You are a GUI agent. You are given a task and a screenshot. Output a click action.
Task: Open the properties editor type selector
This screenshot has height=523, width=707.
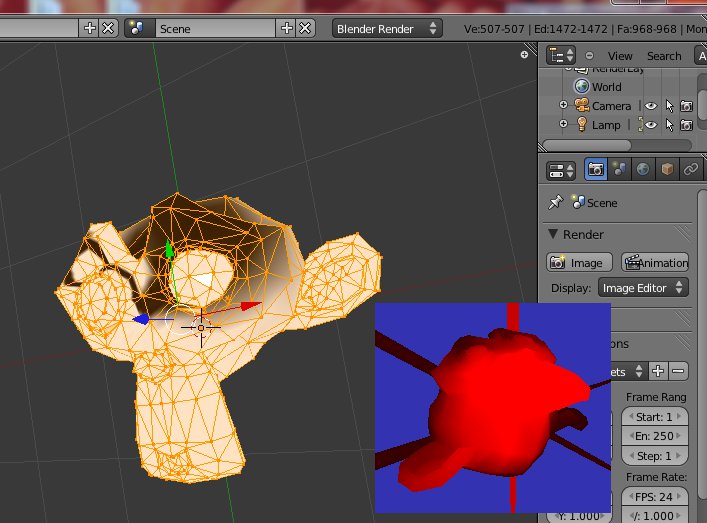(x=560, y=170)
